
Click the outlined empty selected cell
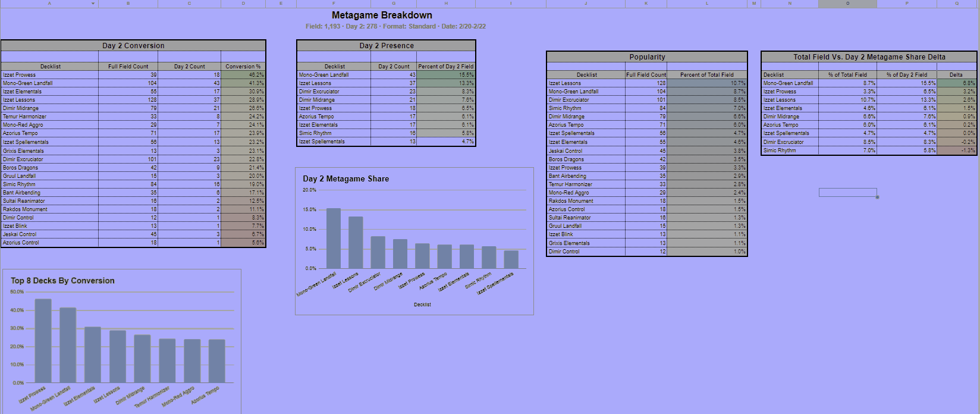click(x=847, y=192)
